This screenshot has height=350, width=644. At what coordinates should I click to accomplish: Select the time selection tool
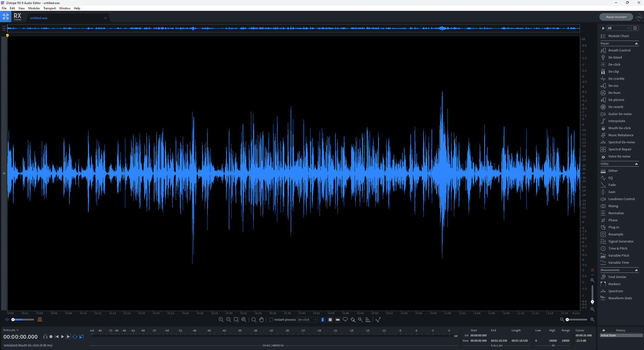pyautogui.click(x=322, y=320)
